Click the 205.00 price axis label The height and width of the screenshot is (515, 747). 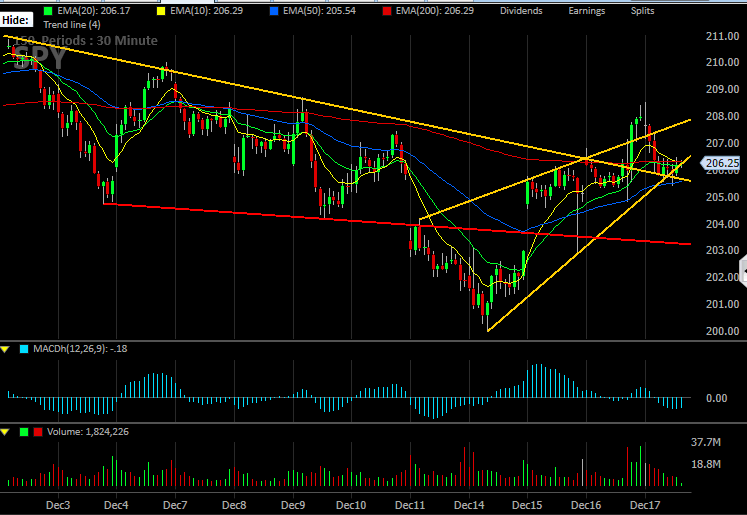point(722,197)
